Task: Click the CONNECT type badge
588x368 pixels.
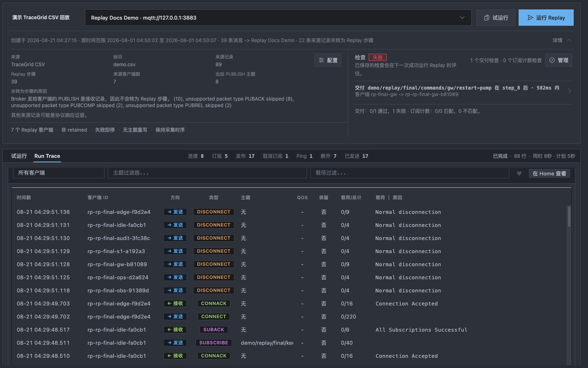Action: [x=214, y=316]
